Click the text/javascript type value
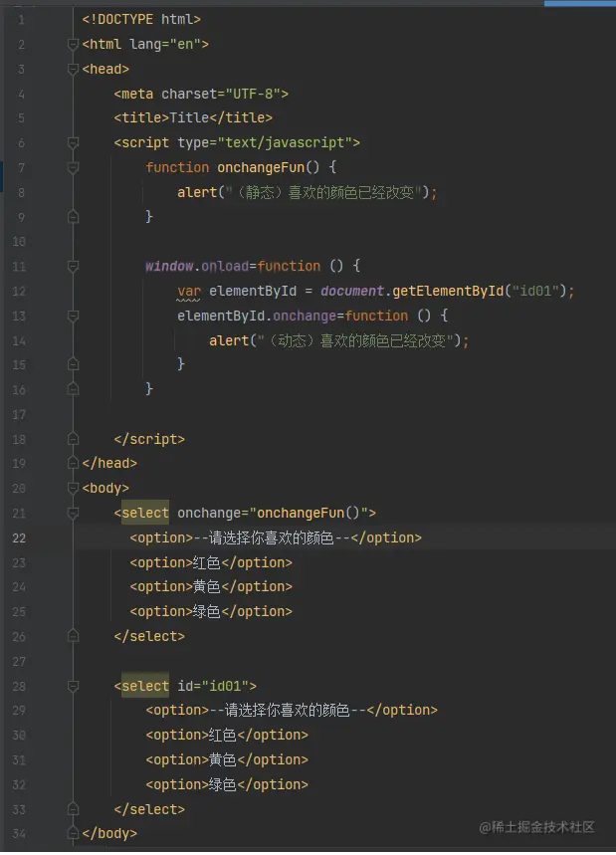Image resolution: width=616 pixels, height=855 pixels. 285,143
